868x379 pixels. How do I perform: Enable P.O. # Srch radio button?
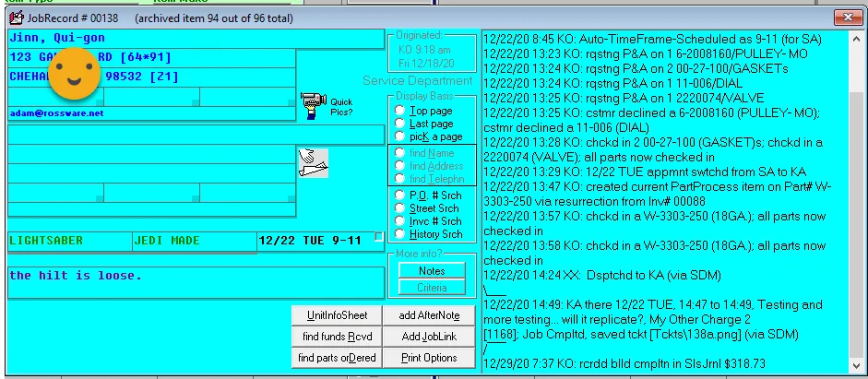[x=399, y=195]
